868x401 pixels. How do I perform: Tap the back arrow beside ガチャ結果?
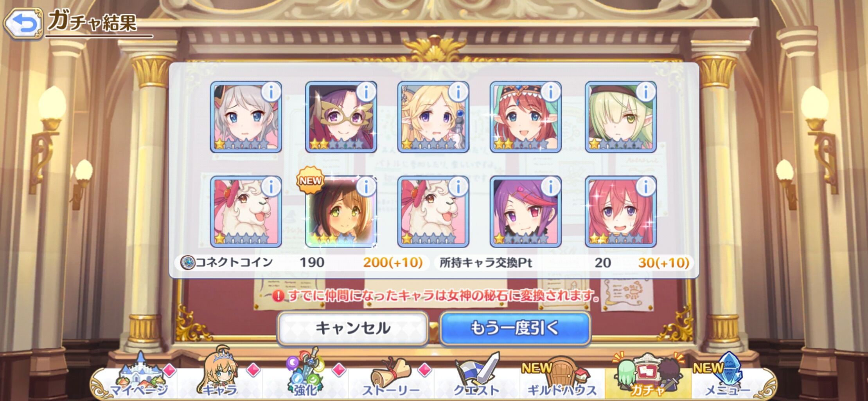23,24
